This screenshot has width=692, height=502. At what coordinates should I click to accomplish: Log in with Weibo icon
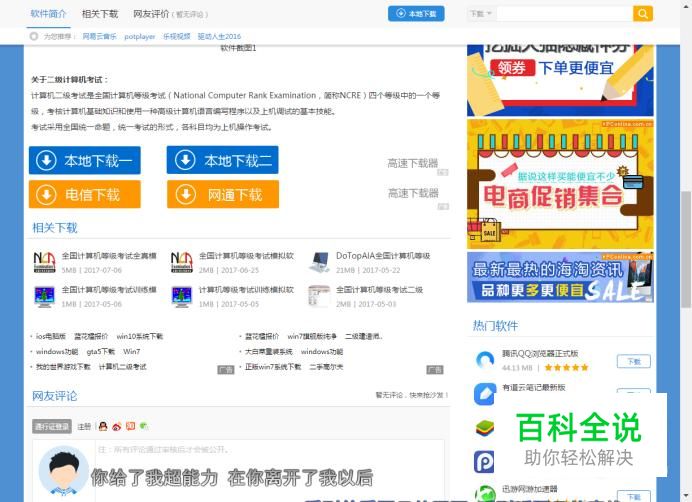pos(117,426)
